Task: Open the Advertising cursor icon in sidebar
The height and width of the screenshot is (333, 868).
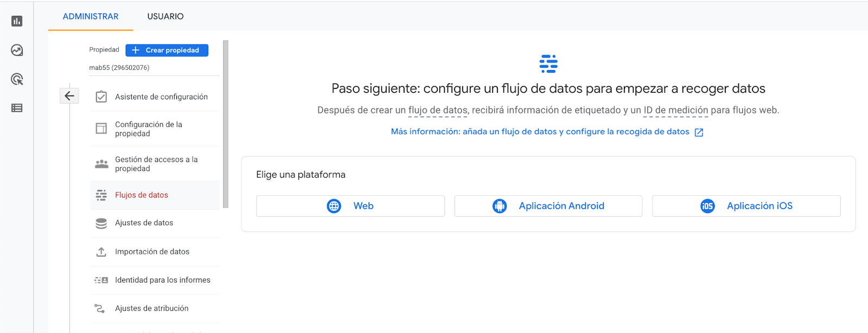Action: (17, 79)
